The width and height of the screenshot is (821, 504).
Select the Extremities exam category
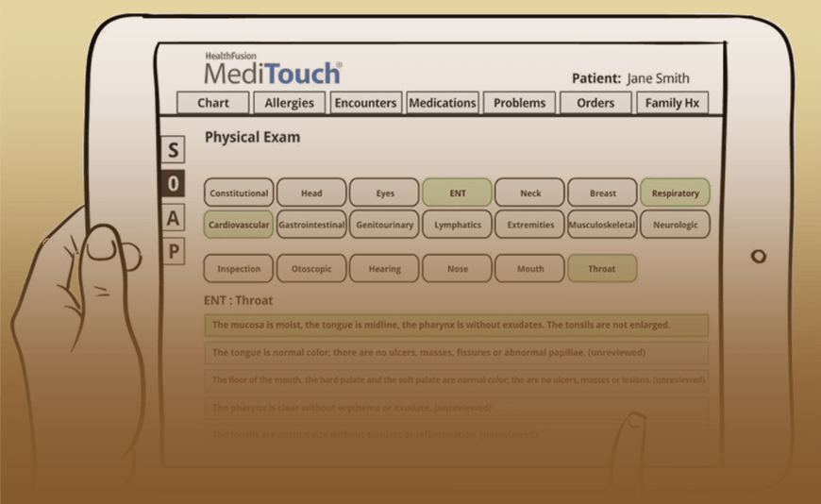click(530, 225)
